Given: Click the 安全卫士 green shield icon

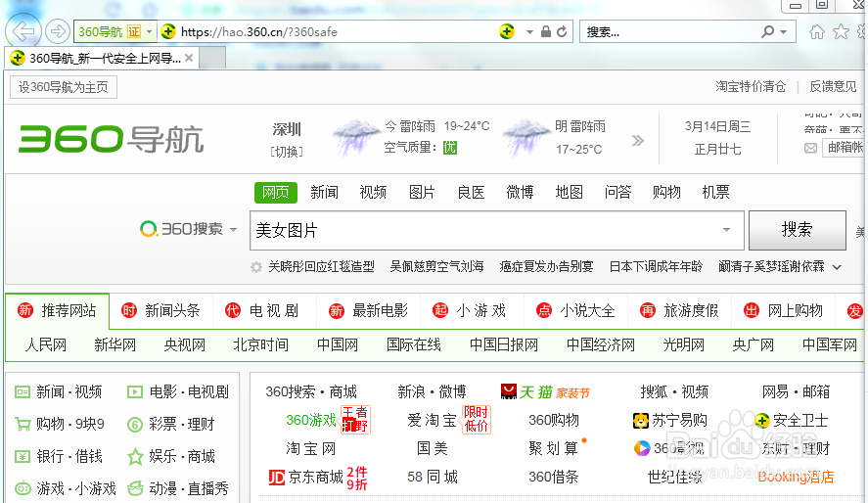Looking at the screenshot, I should point(762,421).
